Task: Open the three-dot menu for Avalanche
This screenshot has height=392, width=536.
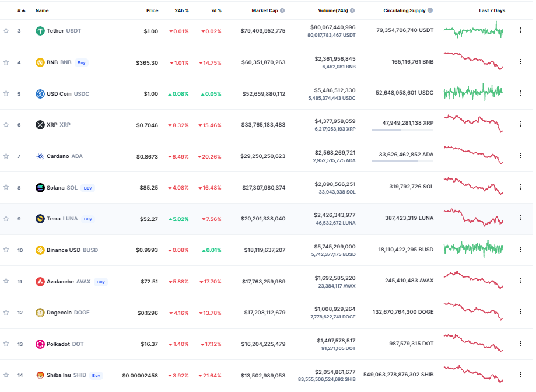Action: pyautogui.click(x=520, y=281)
